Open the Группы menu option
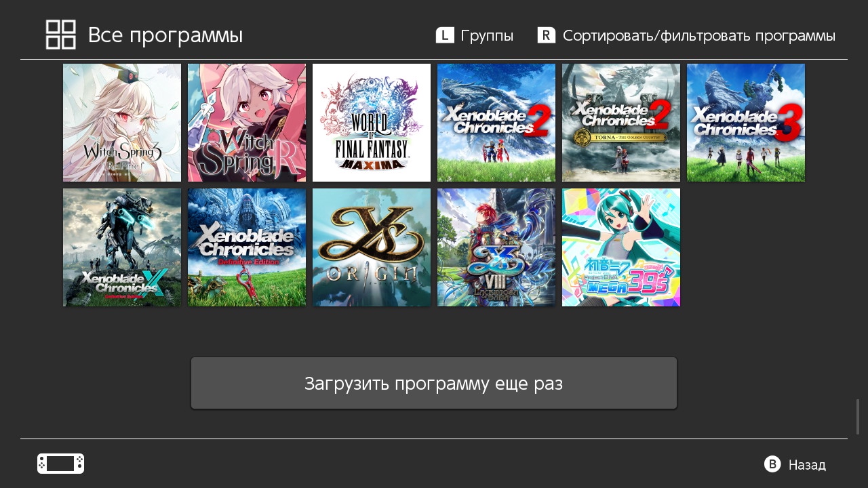Screen dimensions: 868x488 coord(487,35)
